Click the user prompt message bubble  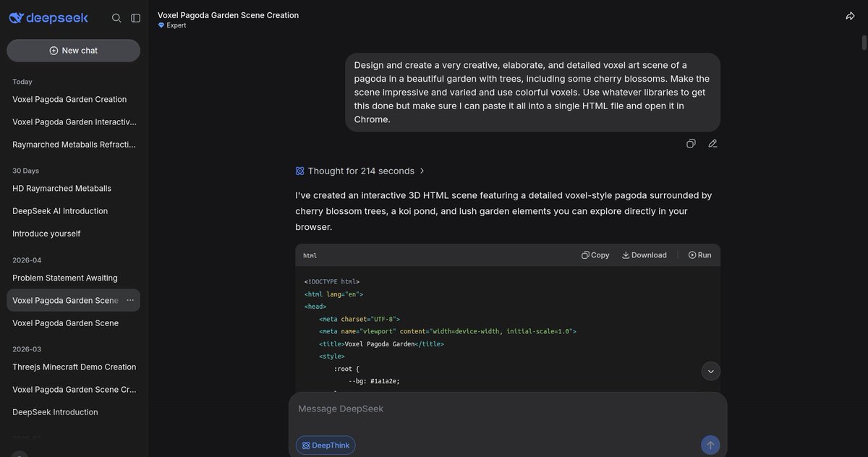point(532,92)
